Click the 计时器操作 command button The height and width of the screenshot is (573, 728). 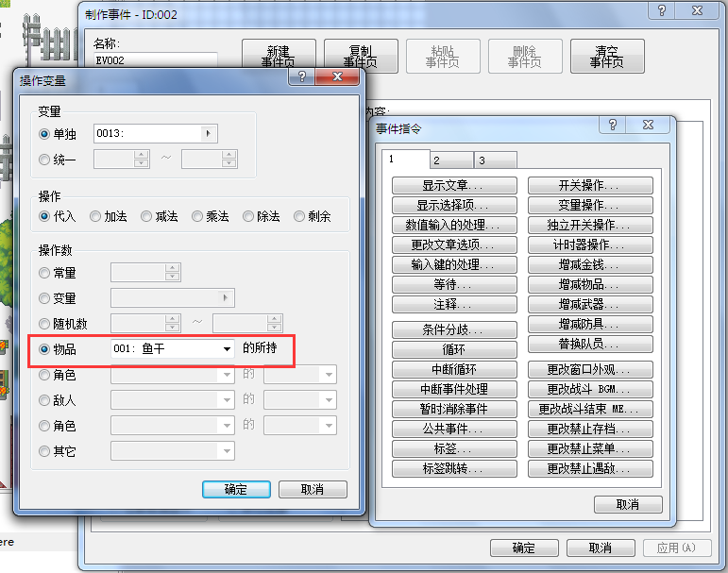click(x=590, y=244)
